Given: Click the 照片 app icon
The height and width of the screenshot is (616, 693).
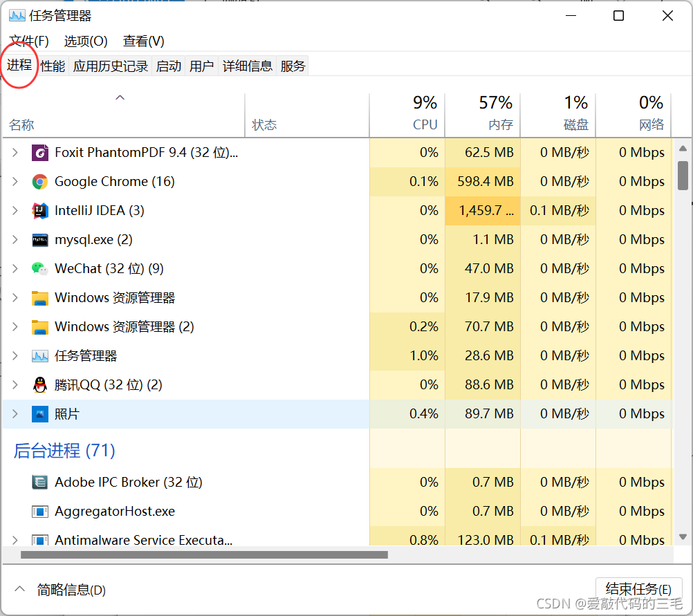Looking at the screenshot, I should pyautogui.click(x=40, y=414).
